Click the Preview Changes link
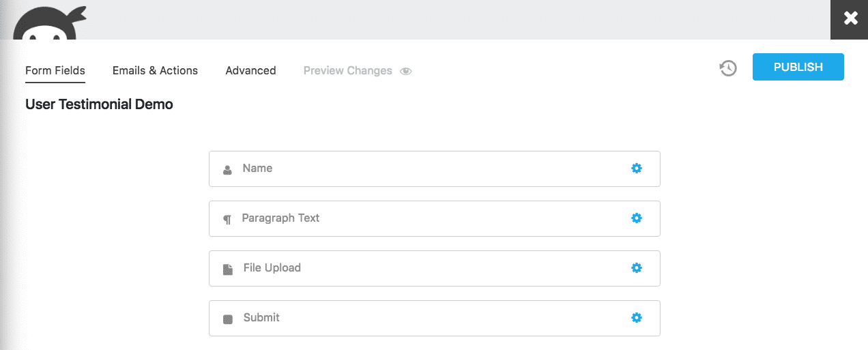This screenshot has width=868, height=350. coord(347,70)
